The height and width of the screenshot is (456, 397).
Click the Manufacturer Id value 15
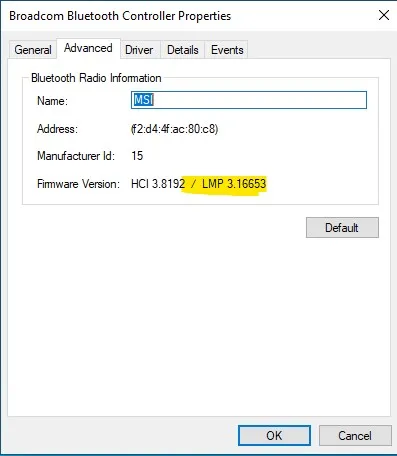tap(137, 156)
